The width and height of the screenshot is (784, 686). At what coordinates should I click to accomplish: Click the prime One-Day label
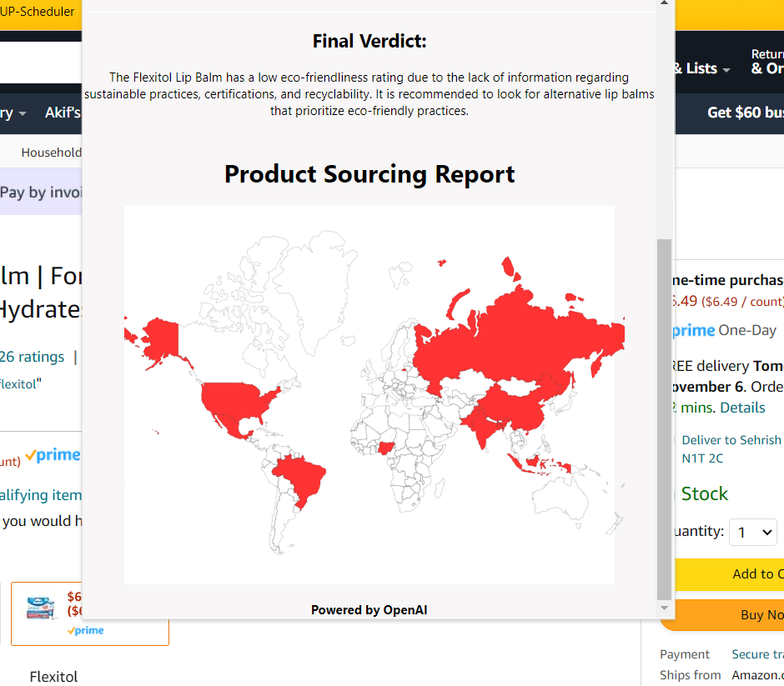pos(725,330)
